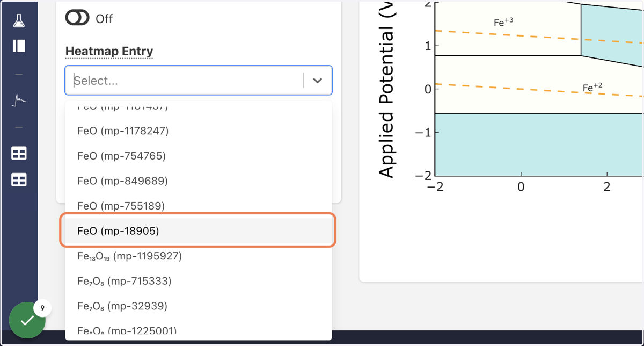Choose the Fe₇O₈ (mp-32939) option
644x346 pixels.
199,306
